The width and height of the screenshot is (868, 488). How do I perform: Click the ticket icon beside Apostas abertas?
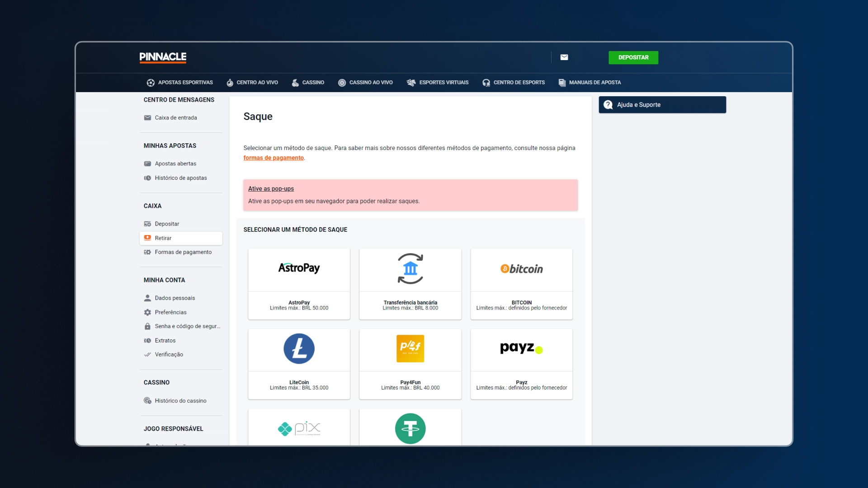tap(147, 164)
